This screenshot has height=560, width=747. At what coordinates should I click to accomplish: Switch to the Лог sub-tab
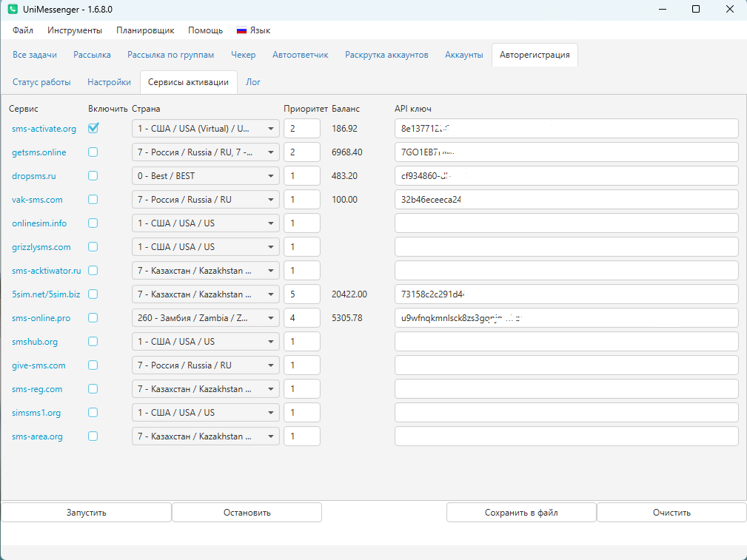click(253, 82)
